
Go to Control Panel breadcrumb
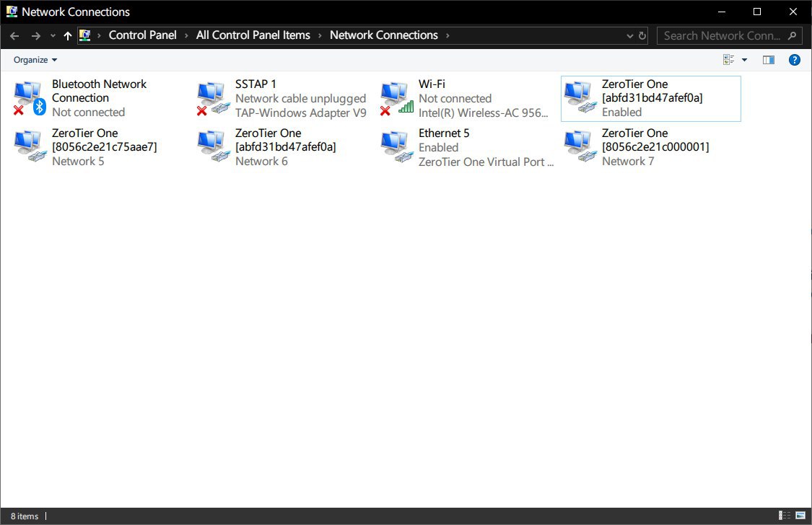coord(142,35)
